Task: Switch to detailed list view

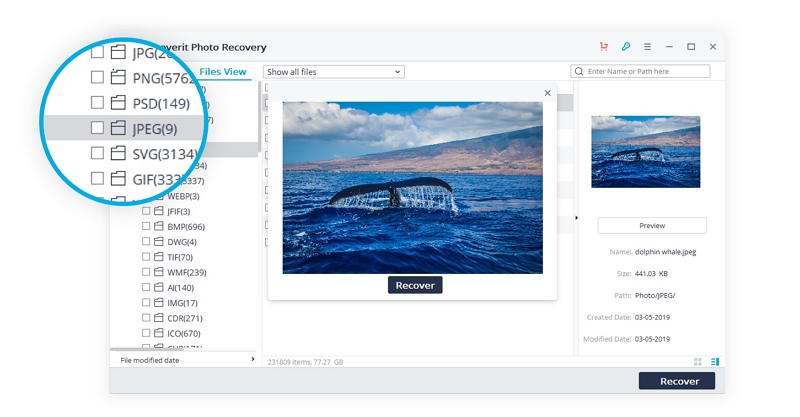Action: 715,361
